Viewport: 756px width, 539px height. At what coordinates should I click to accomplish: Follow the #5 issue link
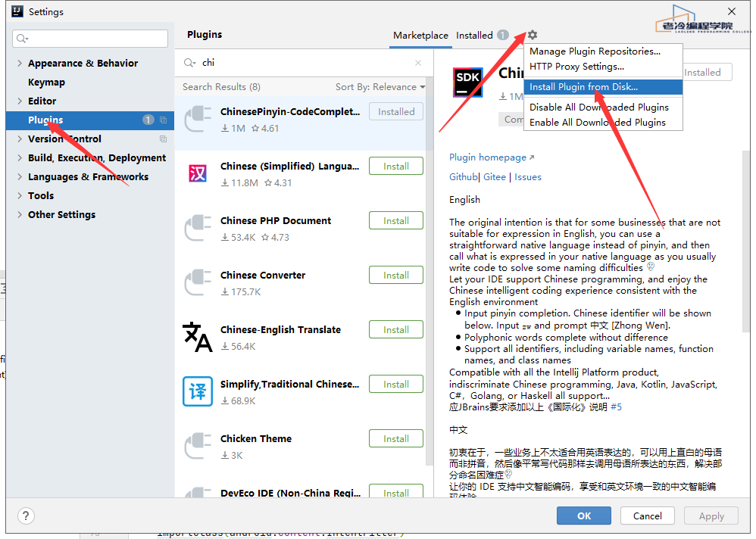616,407
